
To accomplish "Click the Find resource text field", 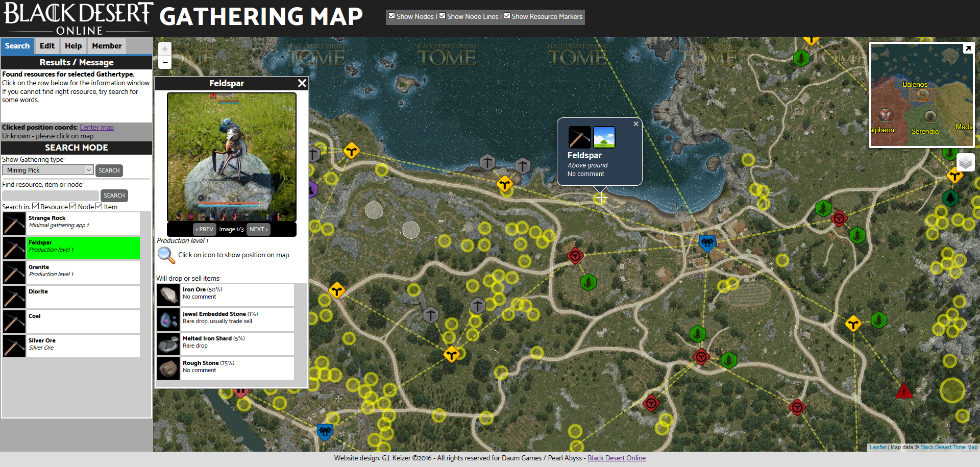I will point(50,195).
